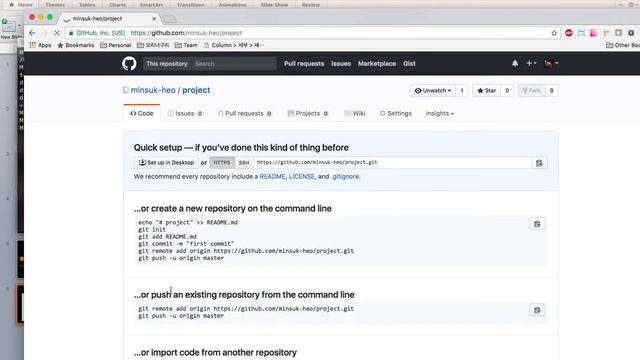Open the project repository name link

point(196,90)
